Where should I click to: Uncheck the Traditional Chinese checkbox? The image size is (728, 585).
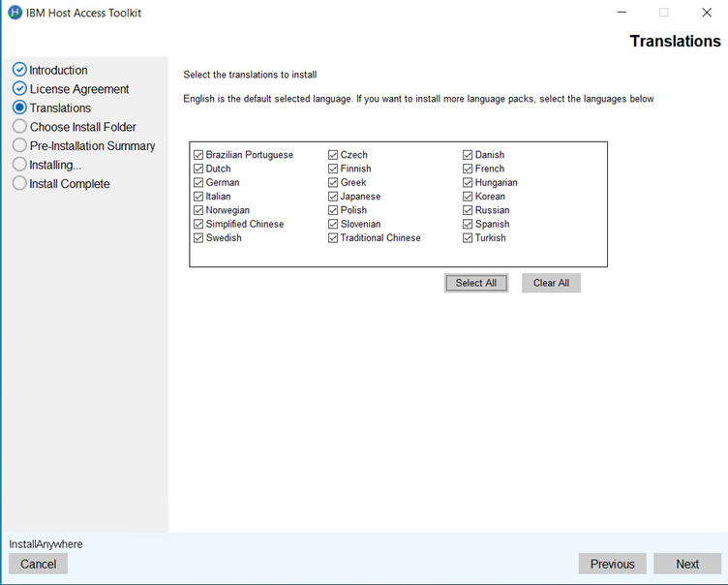(333, 238)
